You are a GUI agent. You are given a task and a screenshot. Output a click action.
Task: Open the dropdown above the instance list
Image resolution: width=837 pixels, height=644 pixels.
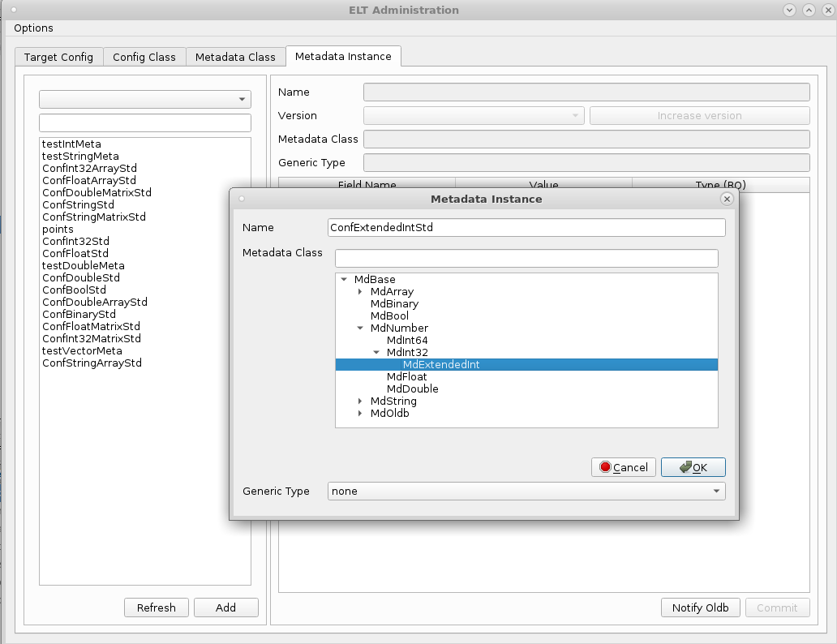pyautogui.click(x=144, y=99)
